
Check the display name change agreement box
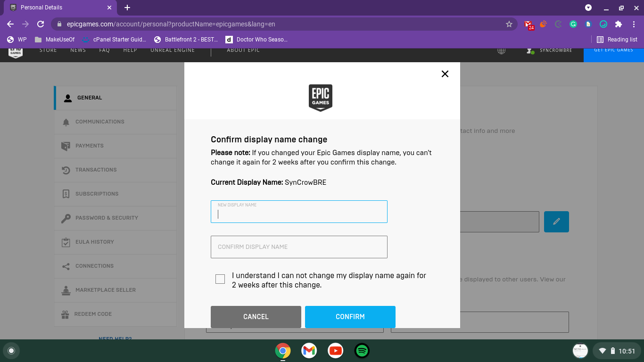coord(220,279)
